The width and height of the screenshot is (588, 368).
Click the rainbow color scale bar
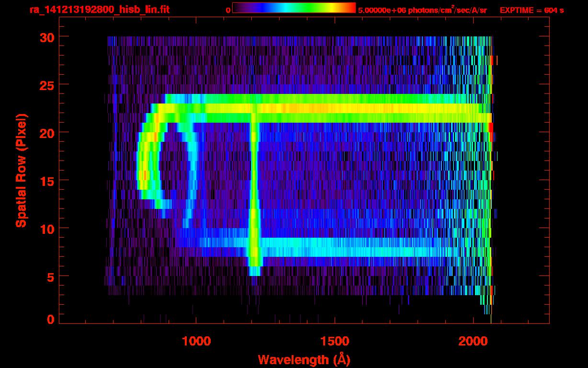coord(294,8)
